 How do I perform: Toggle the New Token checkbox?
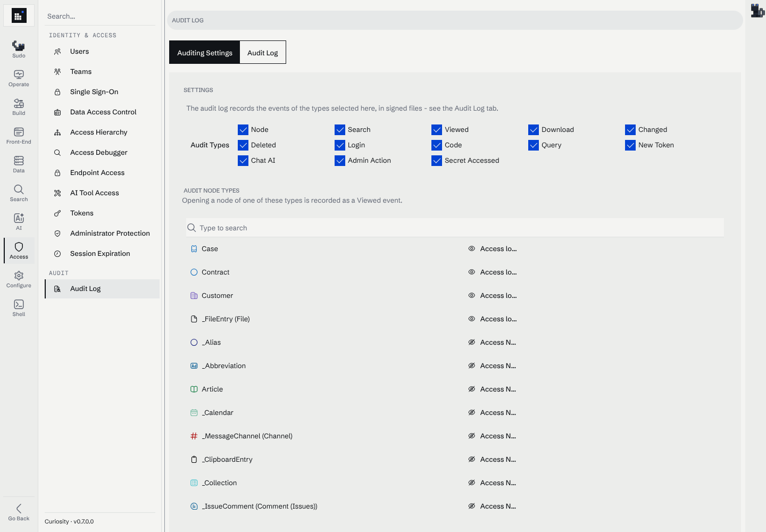pos(630,145)
